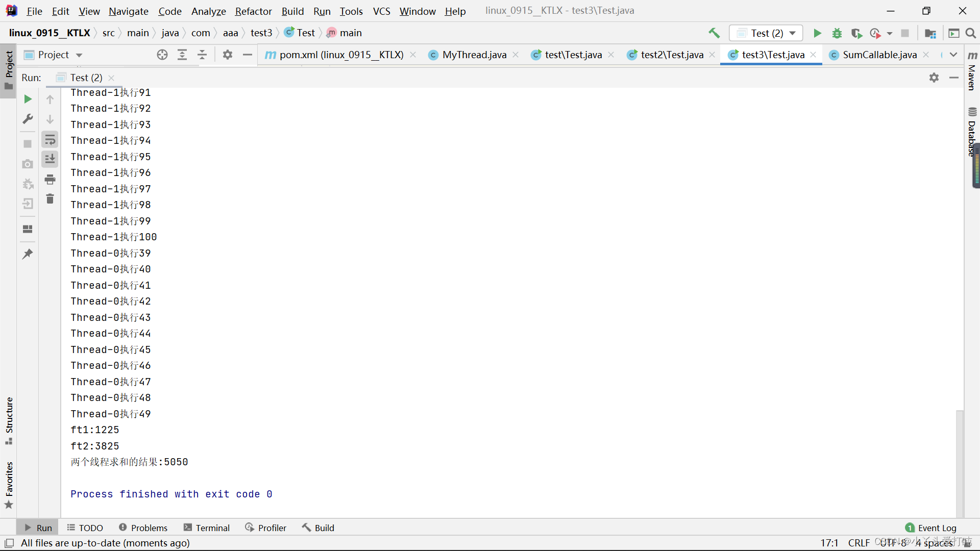This screenshot has width=980, height=551.
Task: Toggle tool window bars via bottom-left corner icon
Action: click(9, 543)
